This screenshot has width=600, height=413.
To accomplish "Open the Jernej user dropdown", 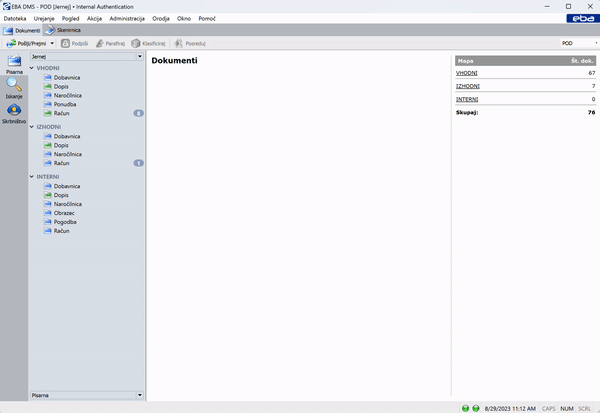I will (x=140, y=58).
